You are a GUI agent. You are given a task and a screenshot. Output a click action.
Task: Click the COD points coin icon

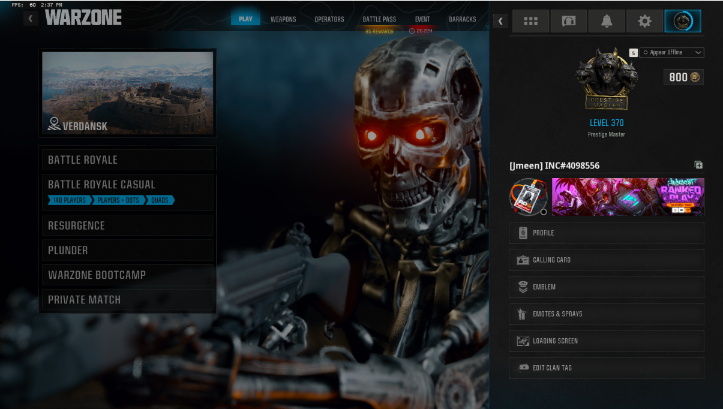point(695,77)
